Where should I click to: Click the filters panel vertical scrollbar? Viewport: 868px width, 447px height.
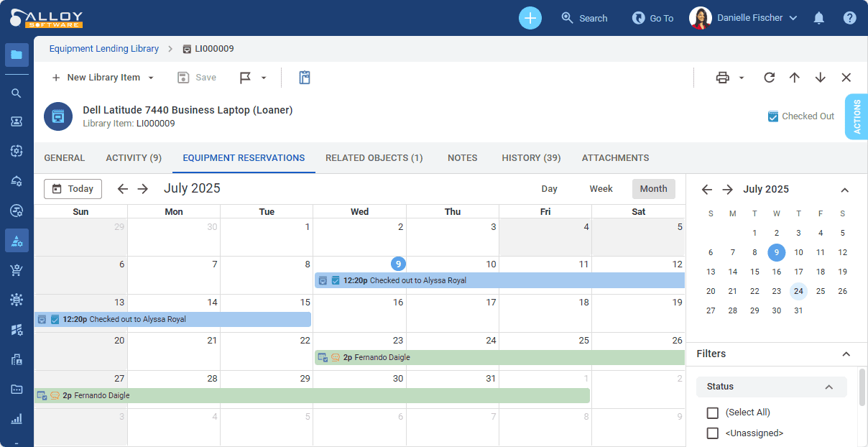click(862, 388)
